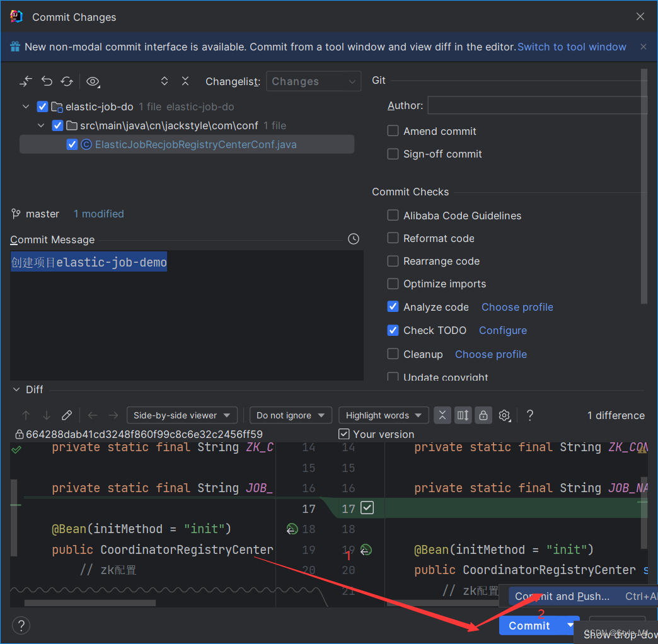The height and width of the screenshot is (644, 658).
Task: Go to next difference down arrow
Action: (46, 415)
